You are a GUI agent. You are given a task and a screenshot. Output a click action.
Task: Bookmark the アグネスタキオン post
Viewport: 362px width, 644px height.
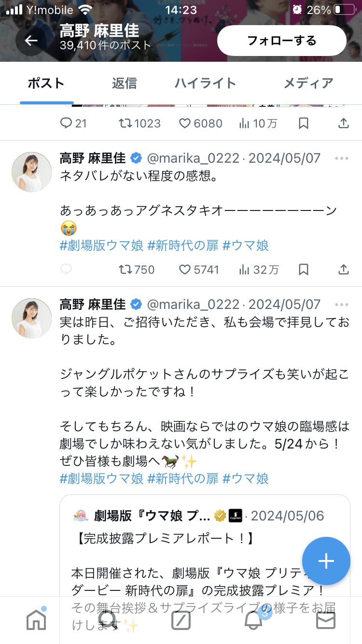click(303, 269)
